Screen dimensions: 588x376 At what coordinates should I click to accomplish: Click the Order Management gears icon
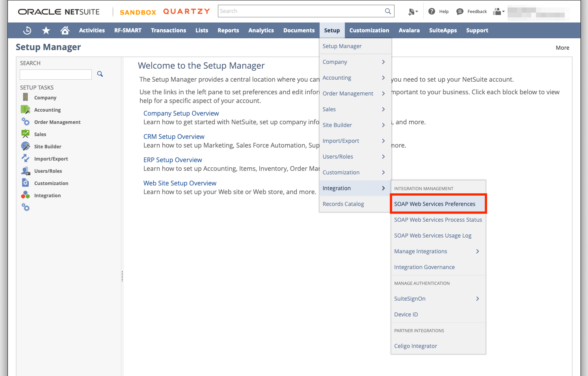click(x=25, y=122)
